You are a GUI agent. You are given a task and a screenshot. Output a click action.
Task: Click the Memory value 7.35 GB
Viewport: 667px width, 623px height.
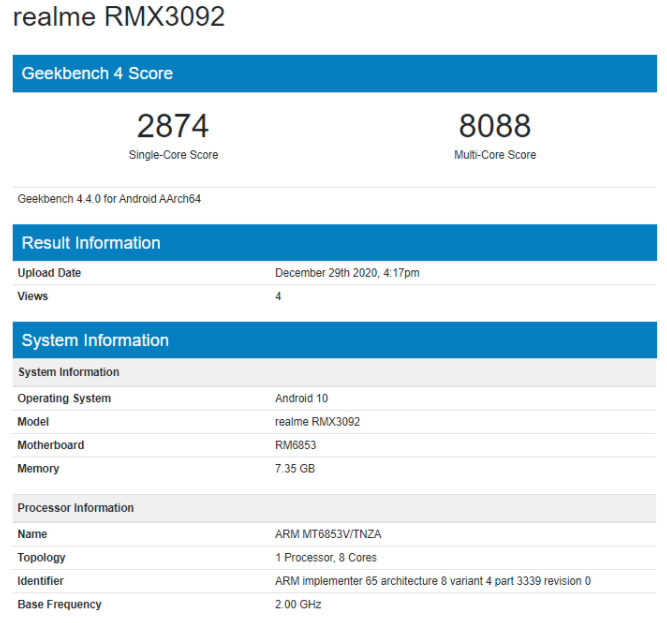pyautogui.click(x=297, y=469)
